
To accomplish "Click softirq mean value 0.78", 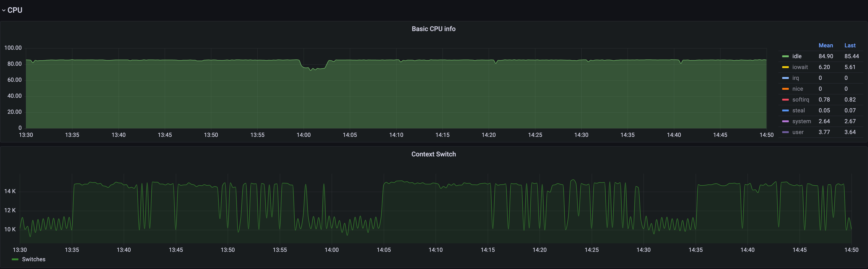I will [824, 99].
